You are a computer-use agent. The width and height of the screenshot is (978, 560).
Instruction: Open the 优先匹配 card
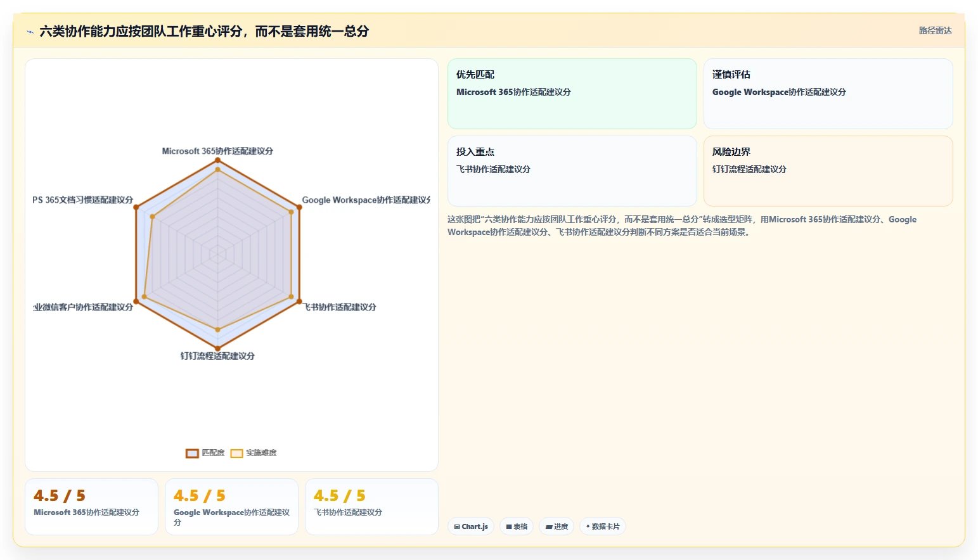(x=572, y=94)
